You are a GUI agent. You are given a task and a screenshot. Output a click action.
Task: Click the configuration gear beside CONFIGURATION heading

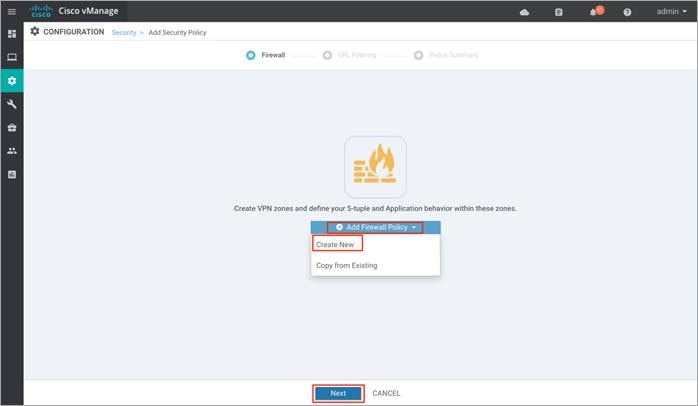35,31
